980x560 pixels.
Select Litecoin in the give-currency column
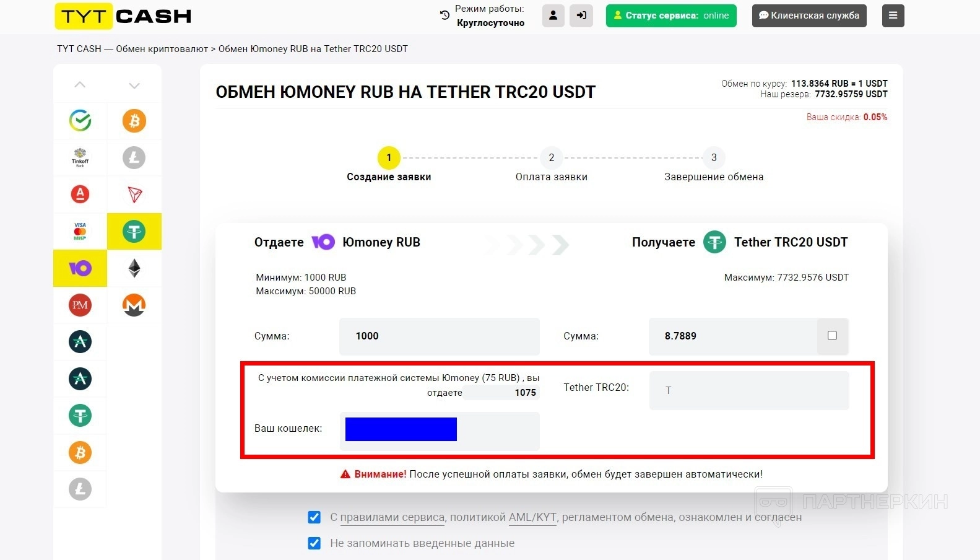click(80, 489)
